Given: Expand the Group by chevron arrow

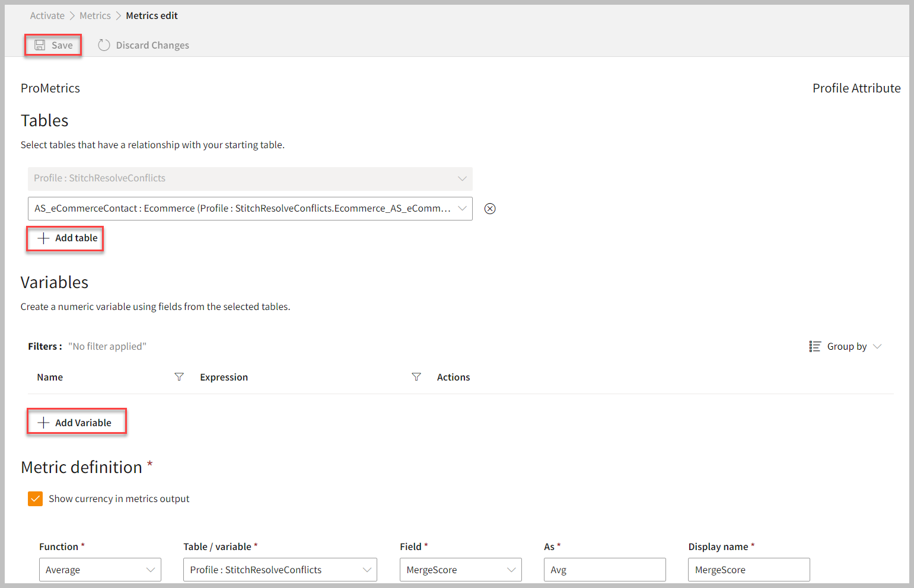Looking at the screenshot, I should (877, 346).
